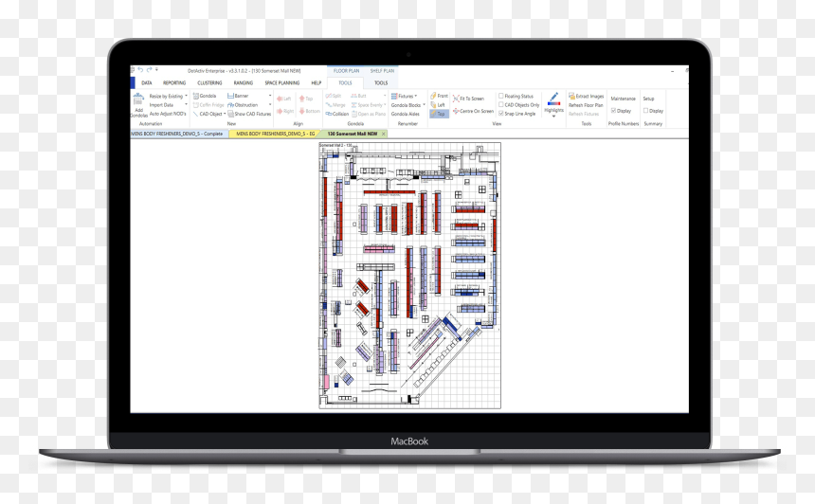Run the Collision check
This screenshot has width=815, height=504.
(336, 114)
